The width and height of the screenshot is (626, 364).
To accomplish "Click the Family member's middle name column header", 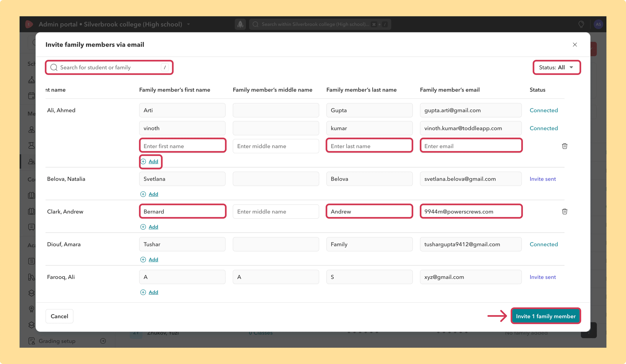I will 273,90.
